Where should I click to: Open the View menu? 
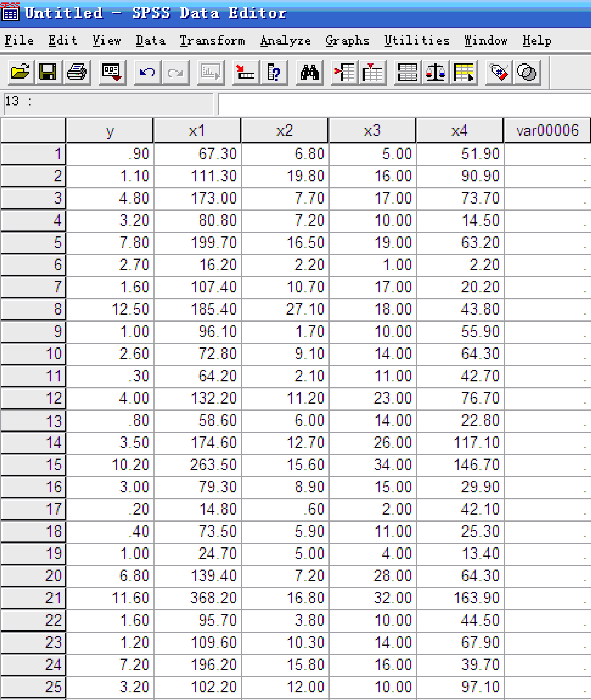coord(106,41)
